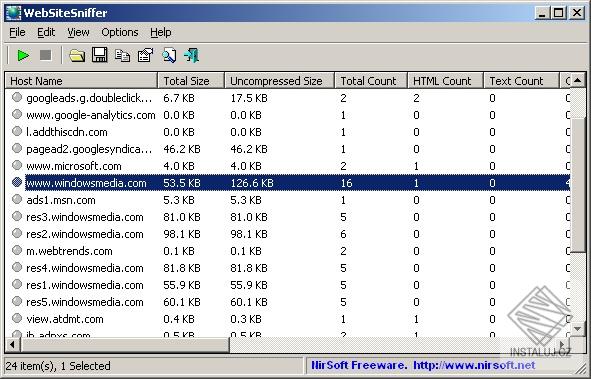Sort by the Host Name column header
Screen dimensions: 591x379
click(81, 81)
